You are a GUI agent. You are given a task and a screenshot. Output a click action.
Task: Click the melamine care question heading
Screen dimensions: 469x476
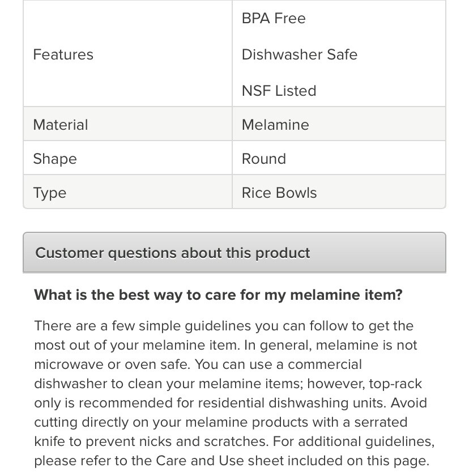pos(218,295)
